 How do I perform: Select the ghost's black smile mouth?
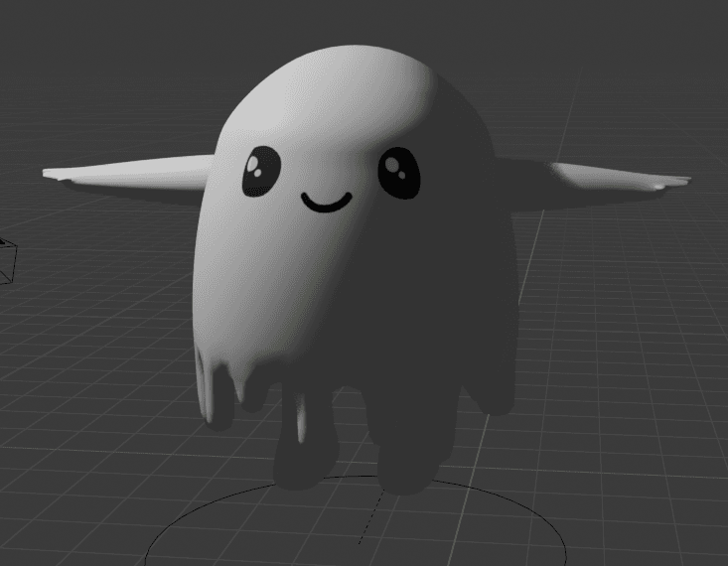click(327, 203)
